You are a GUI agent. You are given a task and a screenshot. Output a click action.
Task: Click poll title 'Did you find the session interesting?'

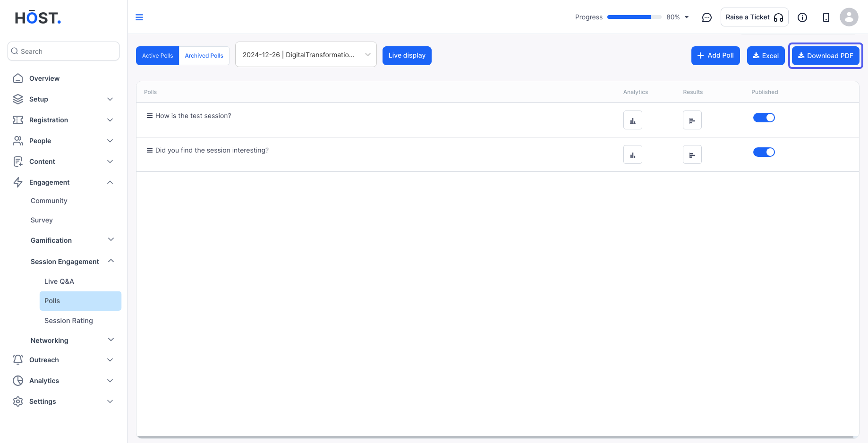coord(212,150)
